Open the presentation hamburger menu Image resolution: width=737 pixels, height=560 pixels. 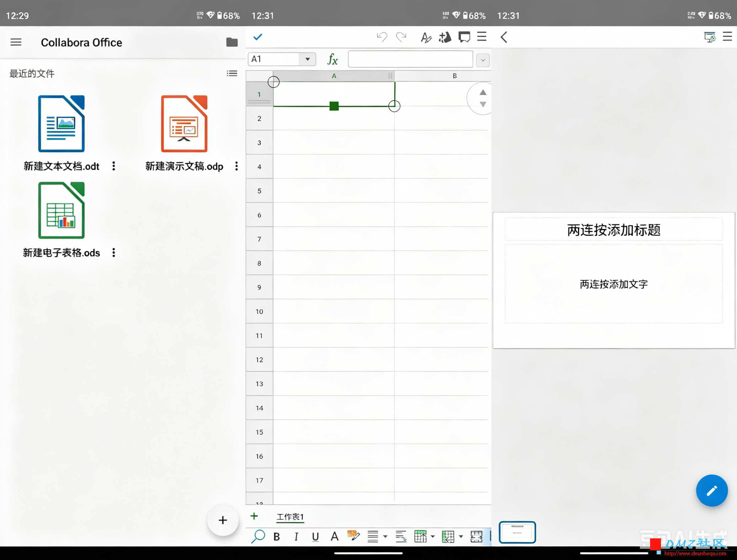pos(727,36)
